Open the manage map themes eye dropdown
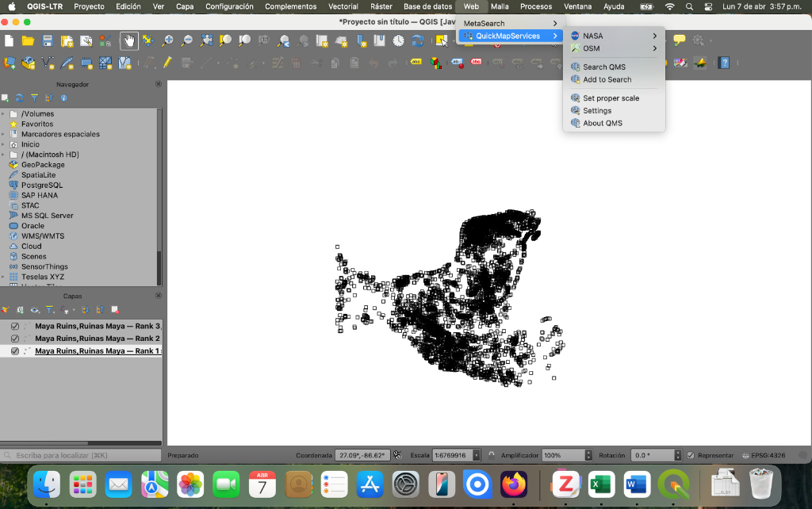Image resolution: width=812 pixels, height=509 pixels. coord(35,310)
